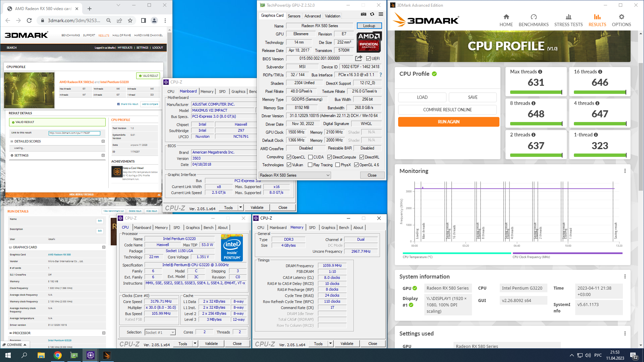Viewport: 644px width, 362px height.
Task: Toggle DirectCompute checkbox in GPU-Z
Action: point(330,157)
